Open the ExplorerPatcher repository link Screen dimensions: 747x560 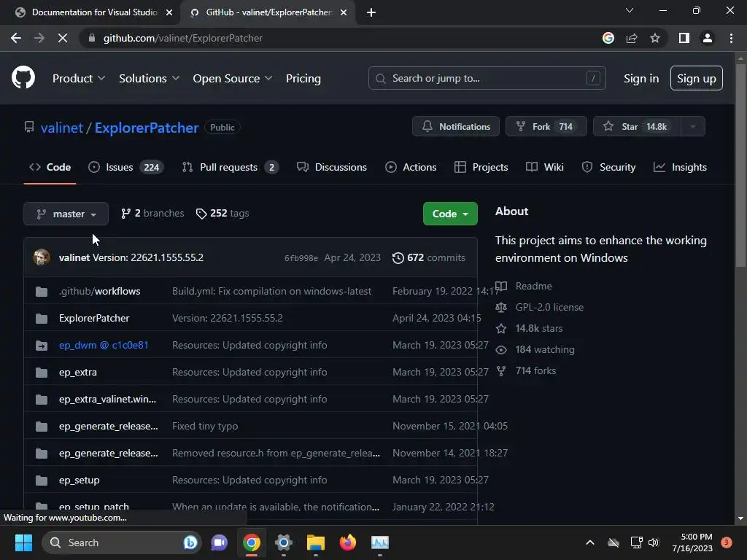click(146, 128)
